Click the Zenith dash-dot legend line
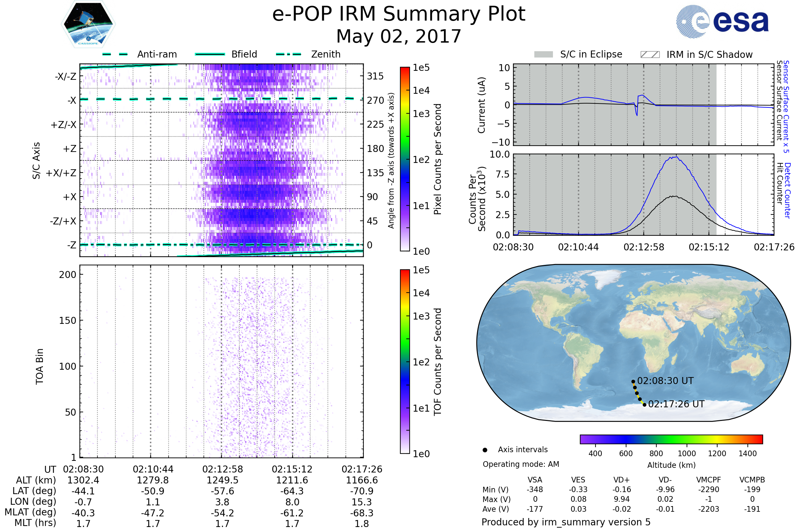Image resolution: width=798 pixels, height=532 pixels. click(x=289, y=54)
